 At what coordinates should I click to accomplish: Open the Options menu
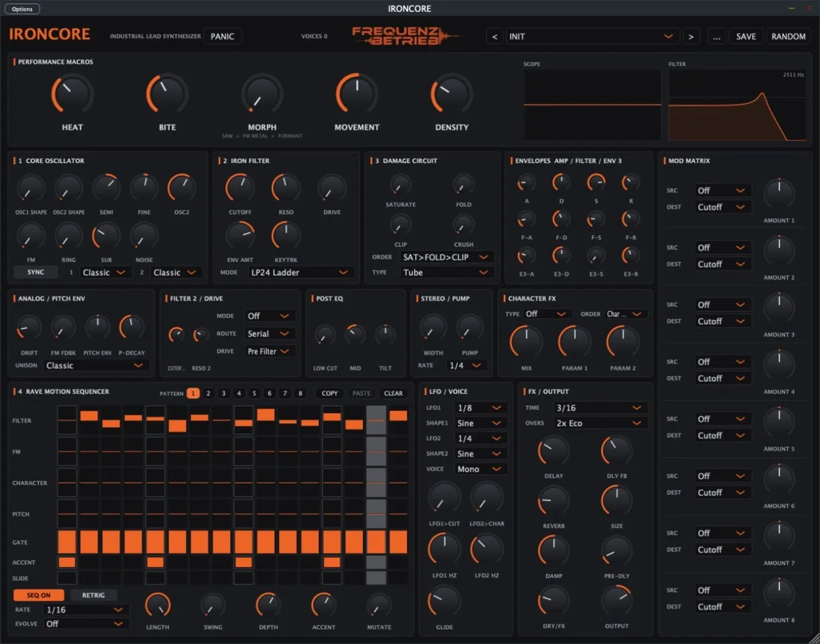click(x=22, y=9)
